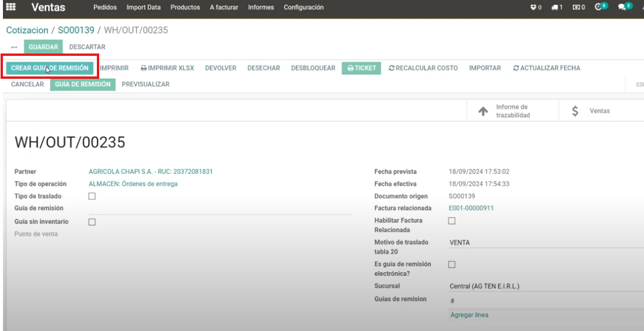This screenshot has height=331, width=644.
Task: Toggle the form width arrows icon
Action: (x=14, y=47)
